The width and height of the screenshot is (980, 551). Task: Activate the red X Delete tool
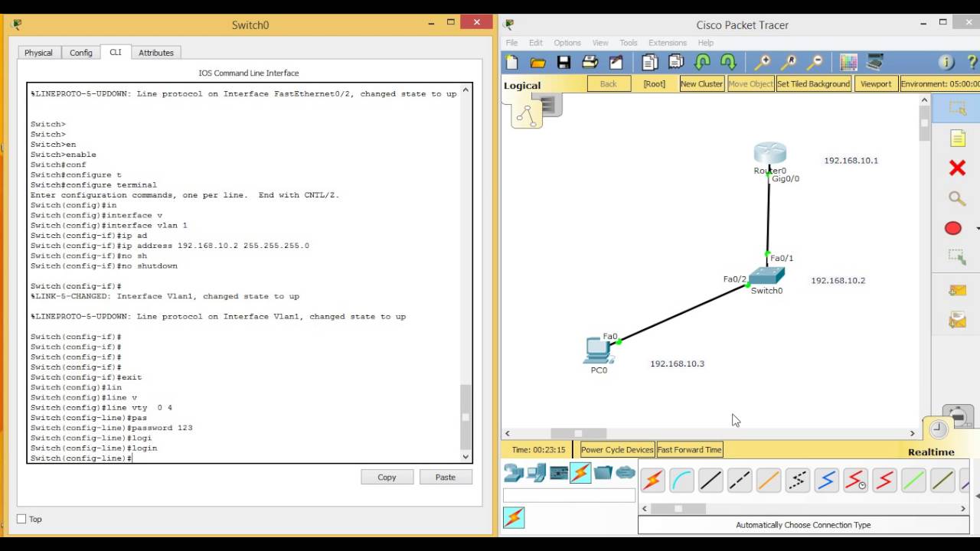(x=957, y=168)
